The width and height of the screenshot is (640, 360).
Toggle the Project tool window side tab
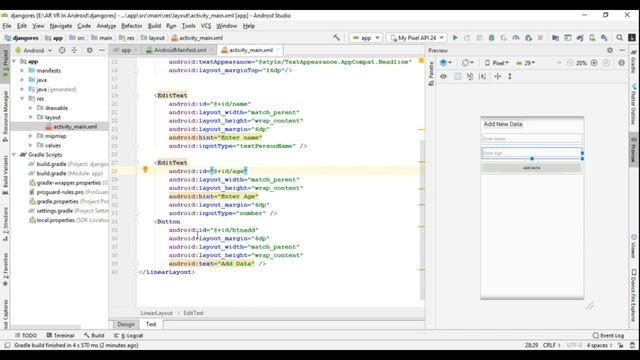click(x=5, y=65)
